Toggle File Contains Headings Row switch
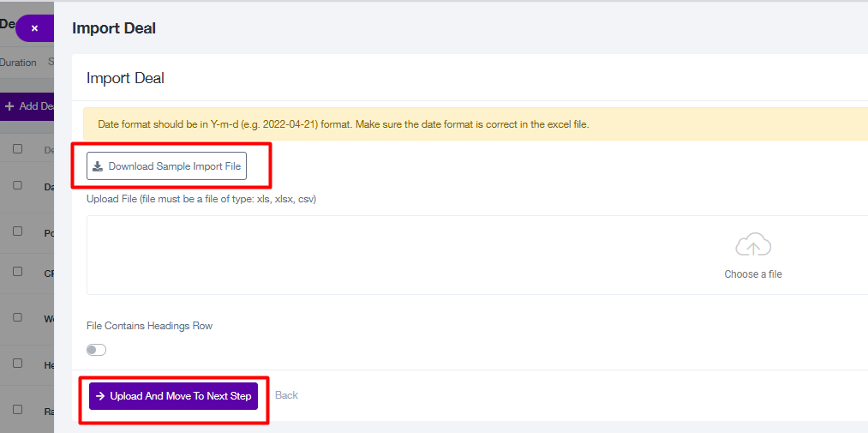This screenshot has width=868, height=433. pyautogui.click(x=96, y=350)
